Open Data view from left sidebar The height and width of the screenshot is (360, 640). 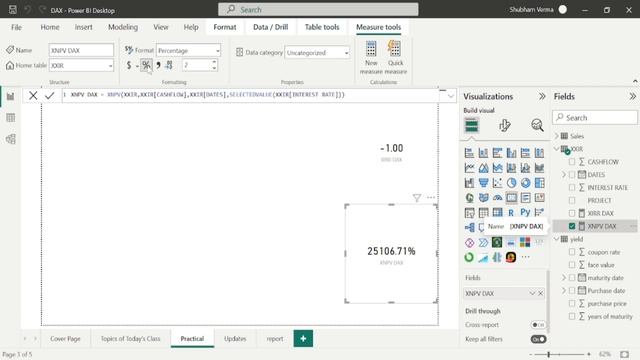[x=11, y=118]
